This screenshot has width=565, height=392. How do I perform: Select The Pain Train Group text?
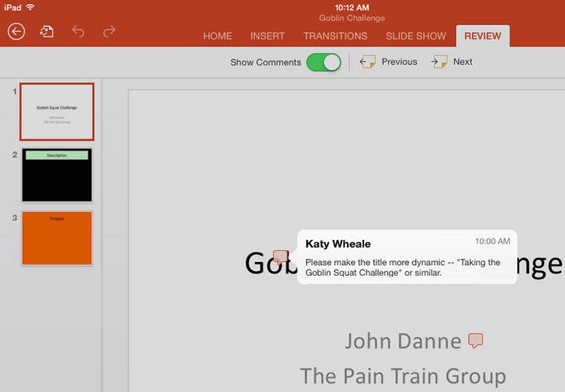(403, 376)
